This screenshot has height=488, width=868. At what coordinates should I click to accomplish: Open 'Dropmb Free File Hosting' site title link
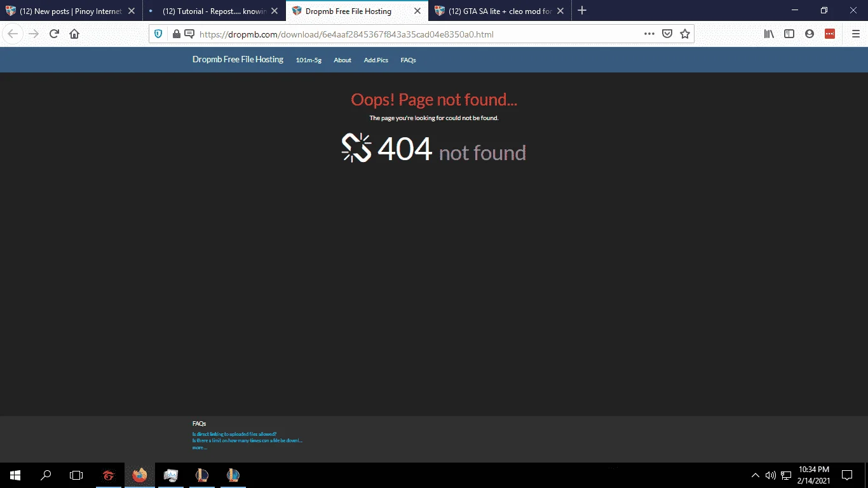(x=238, y=59)
